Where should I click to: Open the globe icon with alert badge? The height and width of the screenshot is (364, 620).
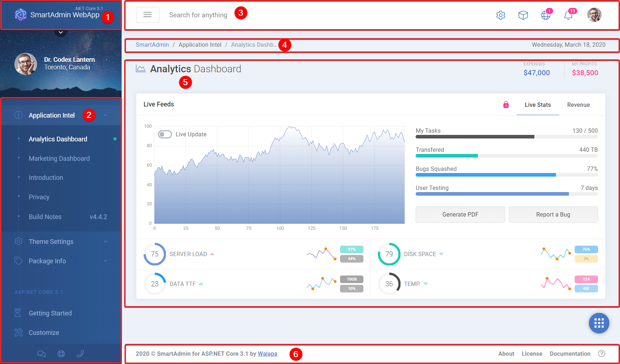click(x=546, y=15)
